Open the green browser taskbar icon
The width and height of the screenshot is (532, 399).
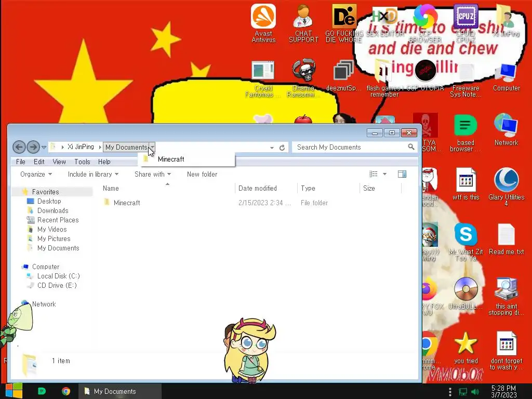click(42, 391)
